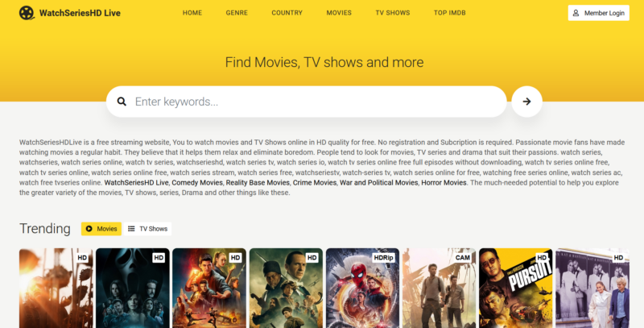The width and height of the screenshot is (644, 328).
Task: Open the COUNTRY menu
Action: click(x=287, y=13)
